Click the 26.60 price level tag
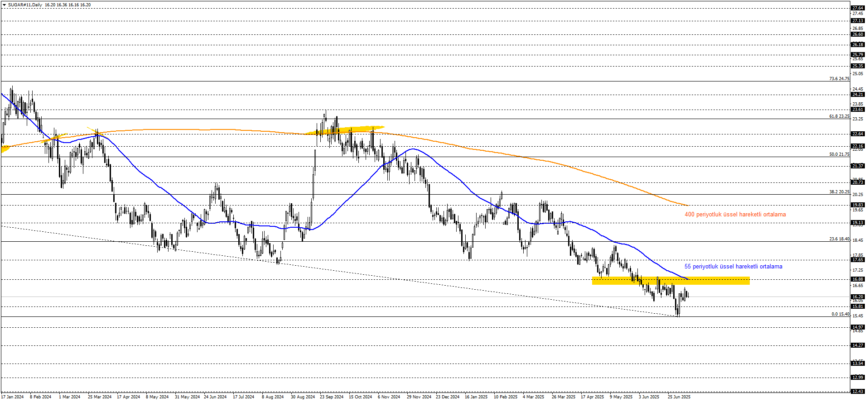Image resolution: width=868 pixels, height=402 pixels. pos(858,34)
